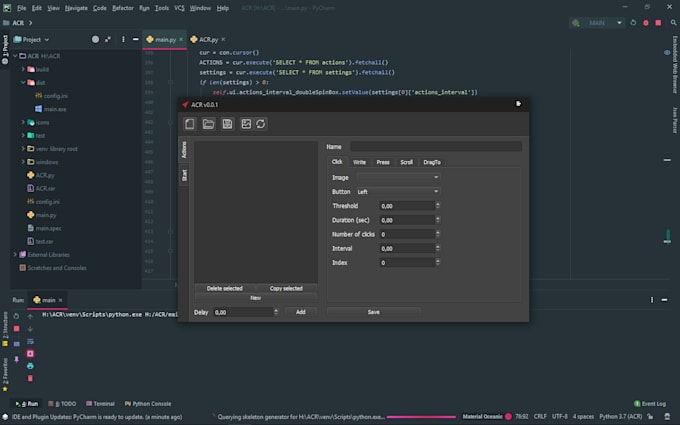
Task: Open the File menu
Action: click(22, 8)
